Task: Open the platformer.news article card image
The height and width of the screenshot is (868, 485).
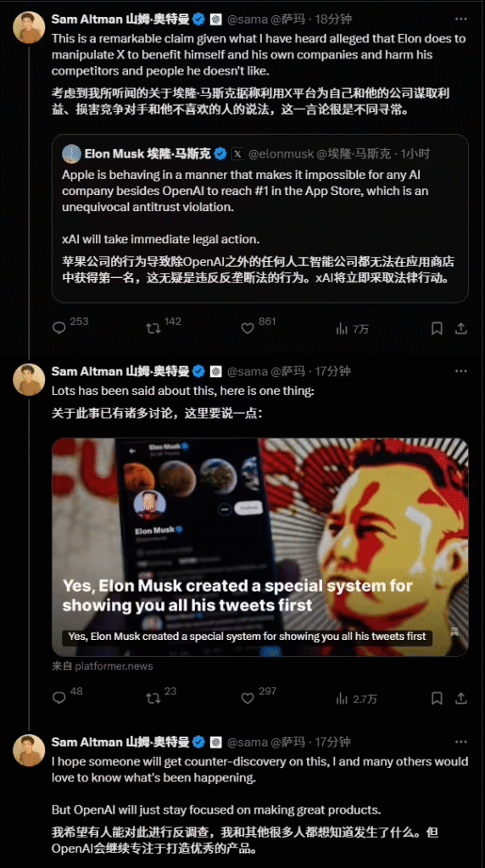Action: 260,547
